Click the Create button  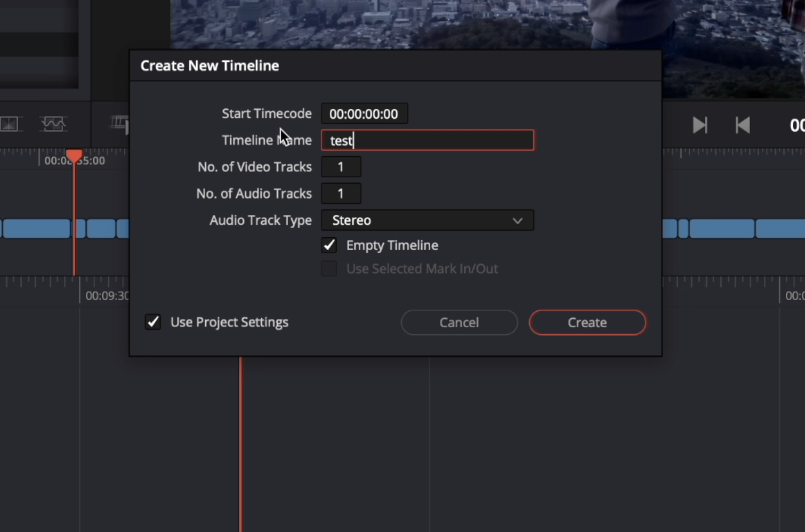click(587, 323)
